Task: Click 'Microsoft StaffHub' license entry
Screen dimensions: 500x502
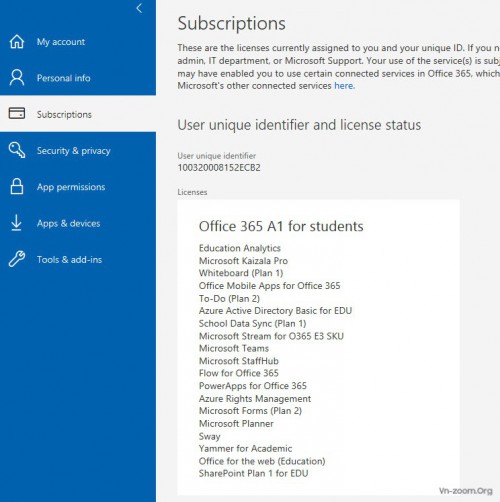Action: [x=239, y=361]
